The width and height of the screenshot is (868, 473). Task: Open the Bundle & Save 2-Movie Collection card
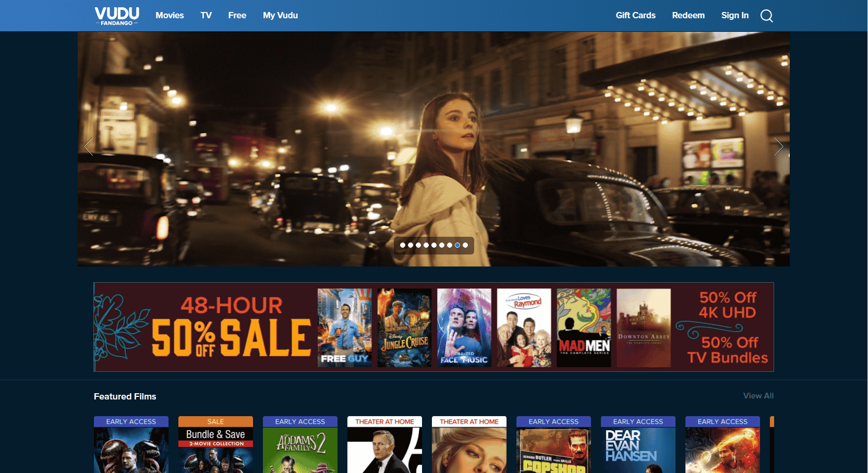[x=215, y=445]
